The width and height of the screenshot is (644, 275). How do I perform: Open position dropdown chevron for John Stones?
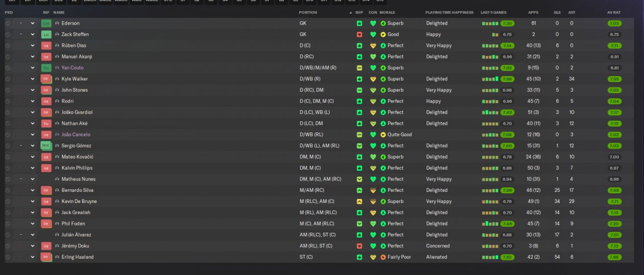coord(33,90)
